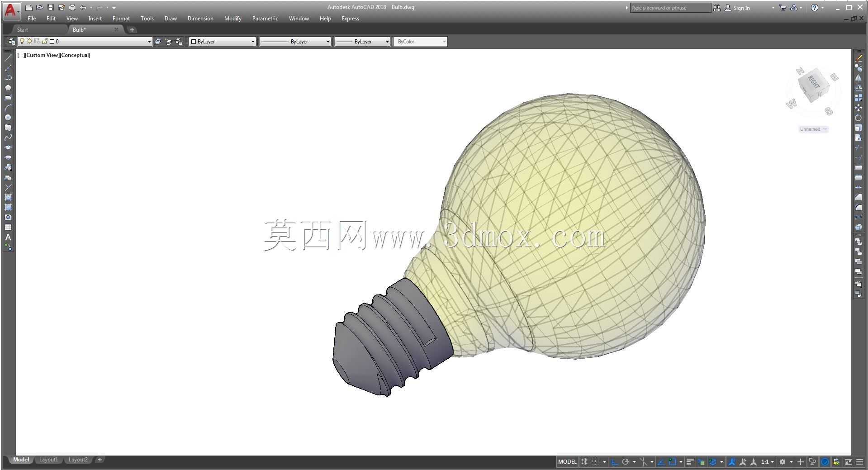Switch to the Layout1 tab
This screenshot has width=868, height=470.
[x=48, y=460]
